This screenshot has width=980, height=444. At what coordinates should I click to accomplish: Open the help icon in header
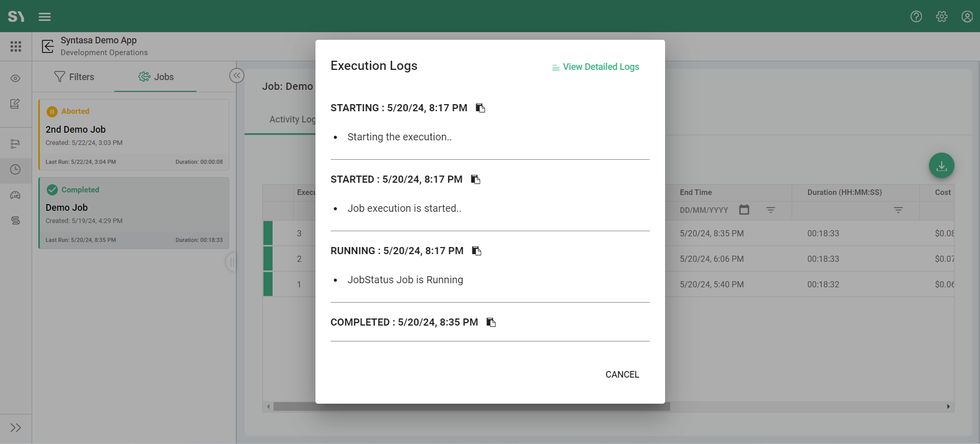(x=916, y=16)
